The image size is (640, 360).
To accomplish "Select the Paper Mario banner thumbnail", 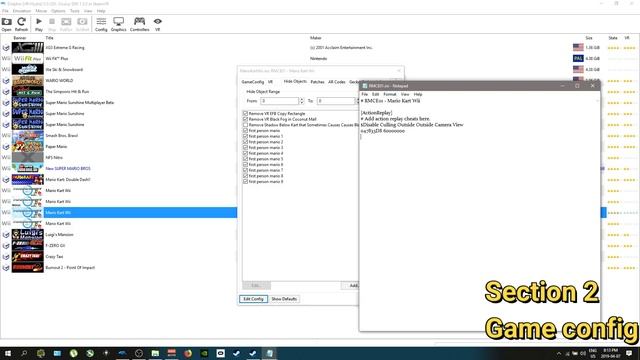I will click(x=27, y=147).
